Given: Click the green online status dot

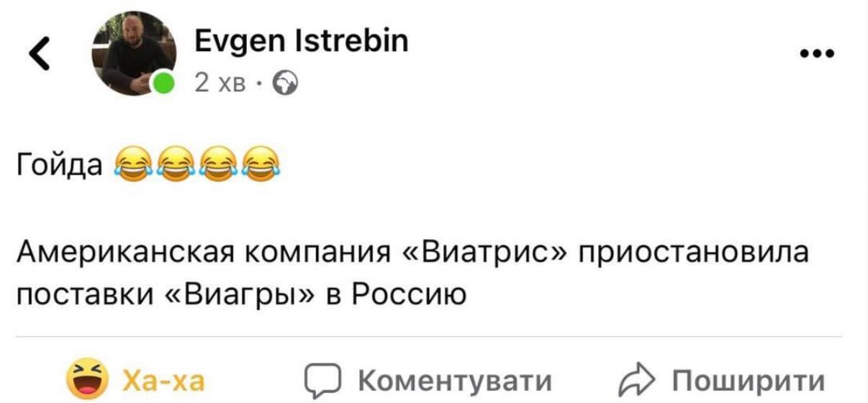Looking at the screenshot, I should point(164,83).
